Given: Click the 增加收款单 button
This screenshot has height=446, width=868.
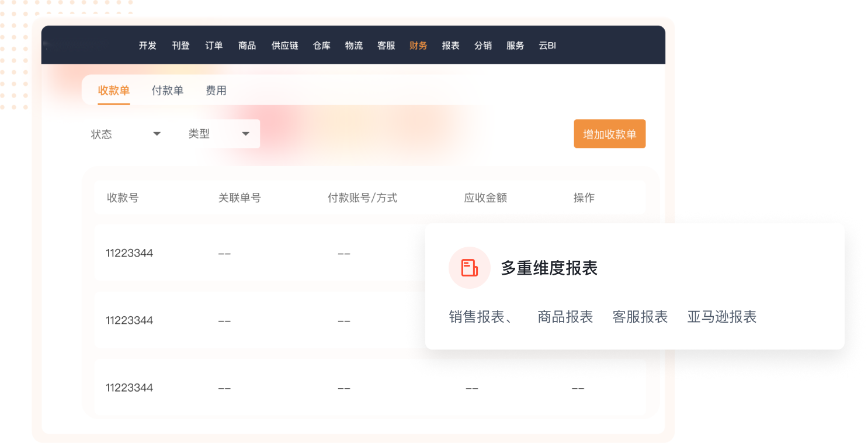Looking at the screenshot, I should click(x=609, y=134).
